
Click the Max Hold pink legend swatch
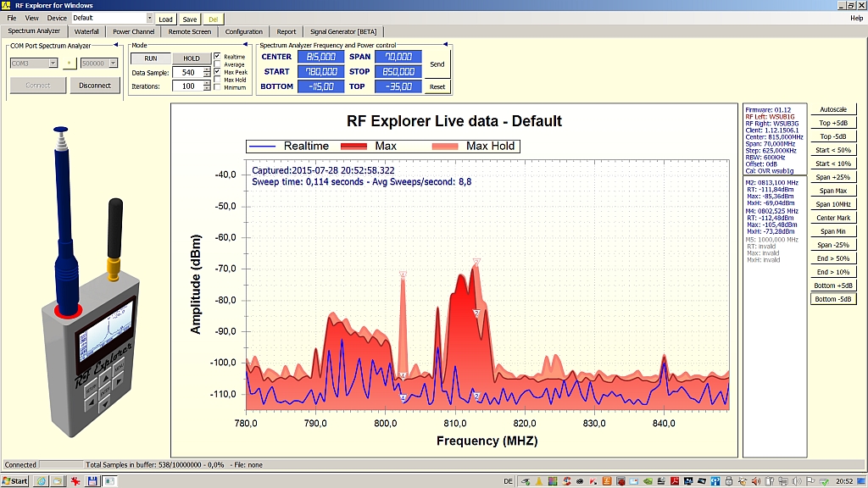[x=445, y=146]
